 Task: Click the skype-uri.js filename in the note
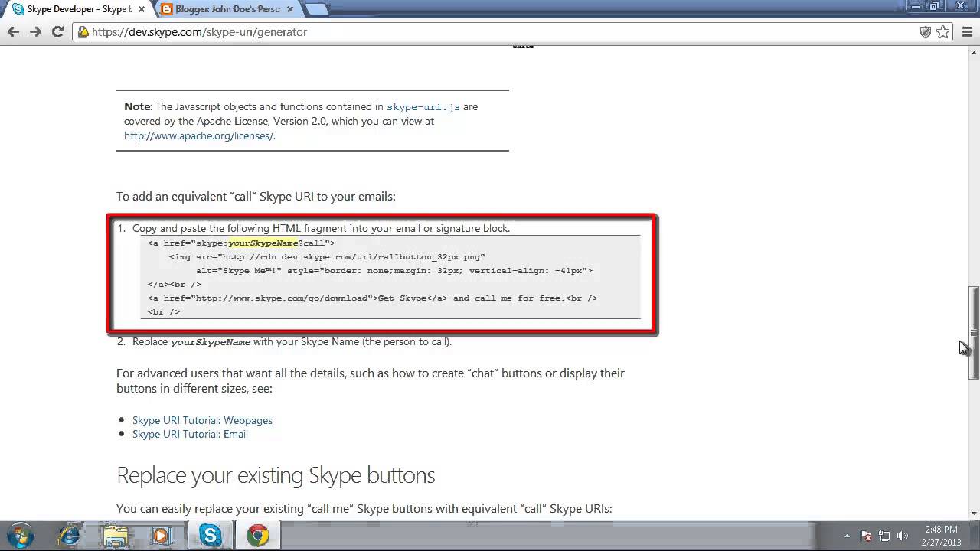(423, 107)
